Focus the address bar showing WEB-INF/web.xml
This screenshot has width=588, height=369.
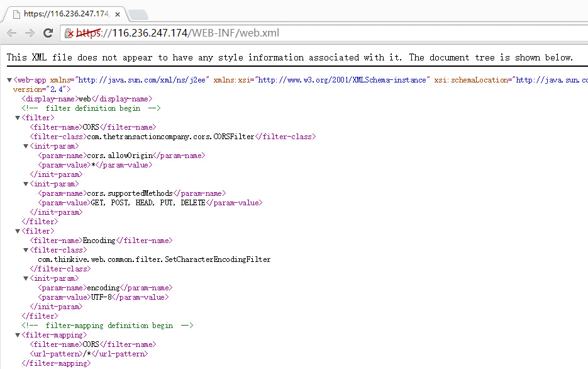324,33
